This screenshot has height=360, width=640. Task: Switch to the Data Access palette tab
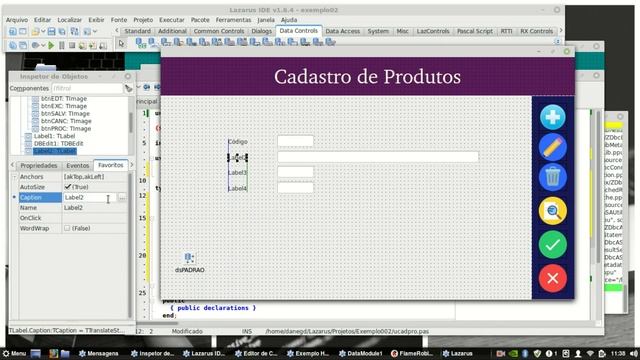tap(343, 31)
